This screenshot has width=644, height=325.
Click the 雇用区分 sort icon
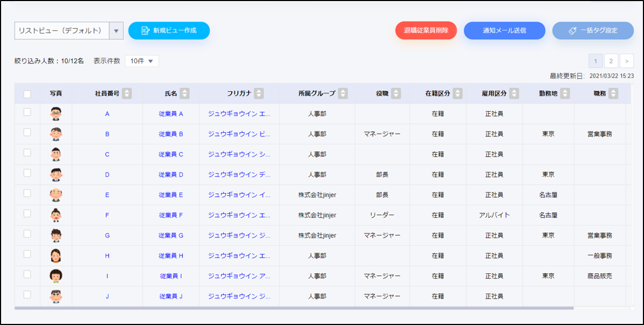coord(513,94)
